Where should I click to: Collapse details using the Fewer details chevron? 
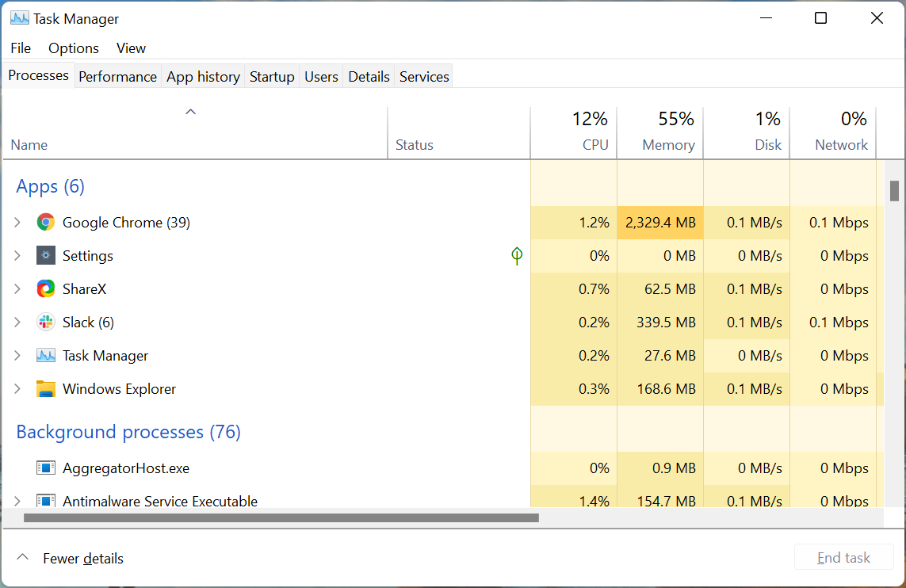pyautogui.click(x=23, y=557)
